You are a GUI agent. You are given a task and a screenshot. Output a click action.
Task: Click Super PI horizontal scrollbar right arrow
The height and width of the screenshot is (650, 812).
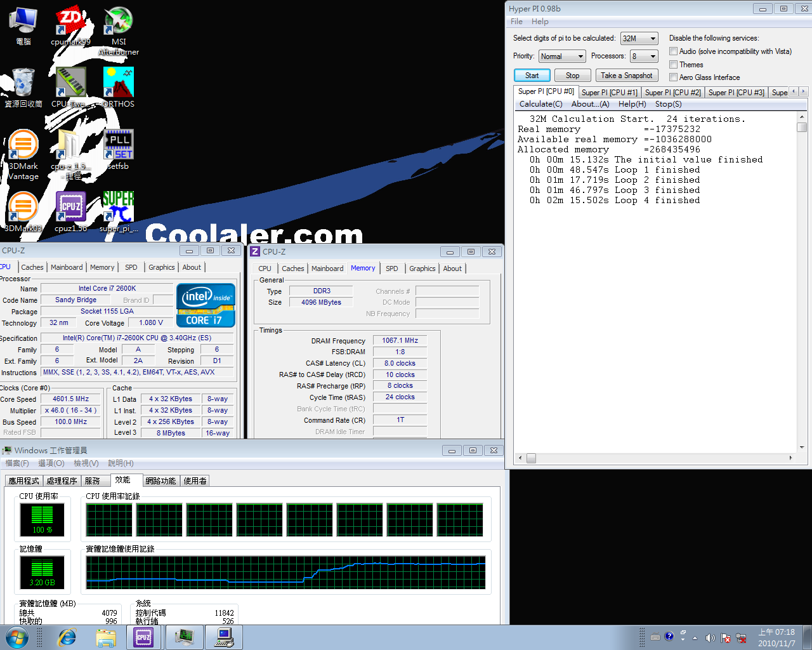[x=790, y=458]
